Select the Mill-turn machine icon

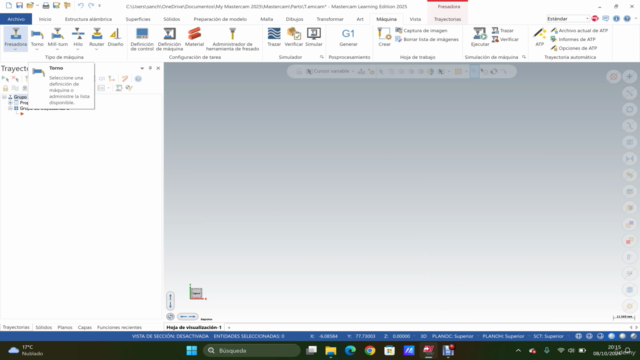[x=58, y=34]
